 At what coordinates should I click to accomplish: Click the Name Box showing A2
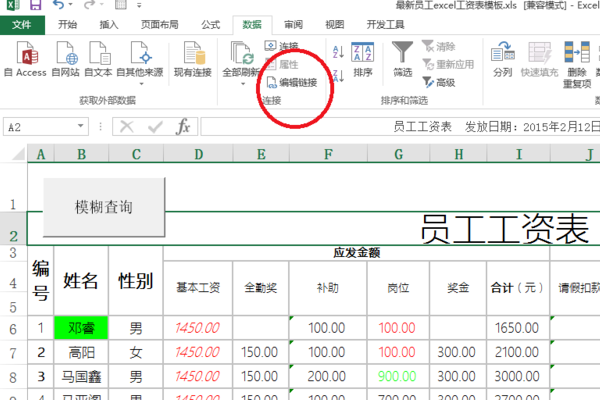tap(40, 127)
